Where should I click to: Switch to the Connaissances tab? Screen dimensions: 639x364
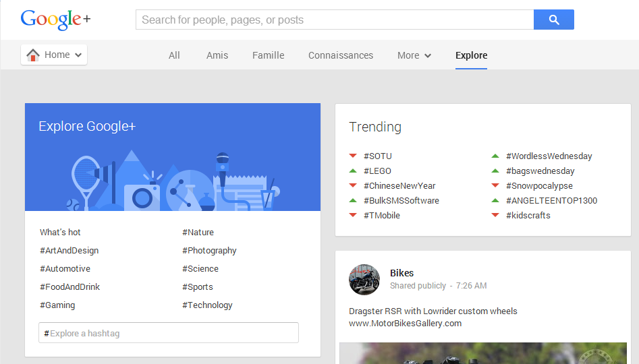pyautogui.click(x=341, y=55)
